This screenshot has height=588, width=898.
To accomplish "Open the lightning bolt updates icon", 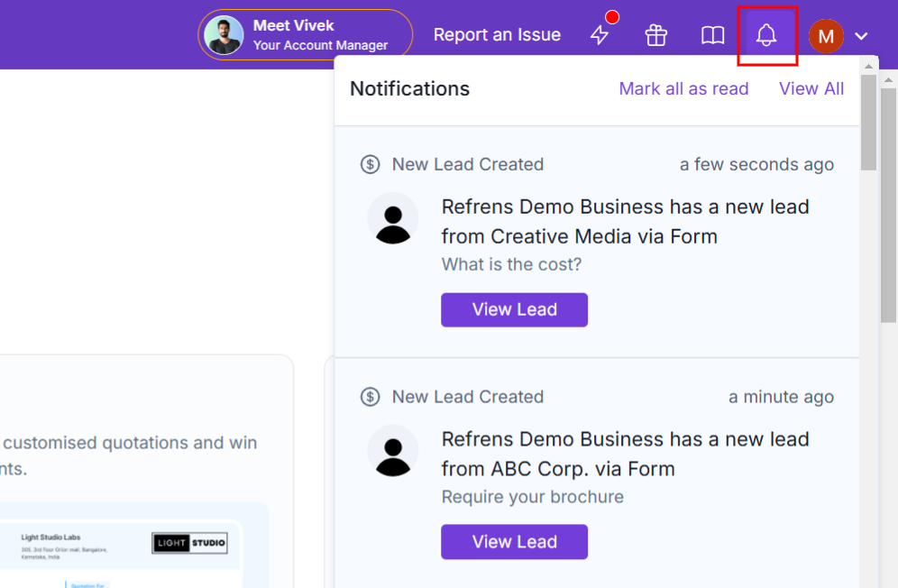I will pos(600,35).
